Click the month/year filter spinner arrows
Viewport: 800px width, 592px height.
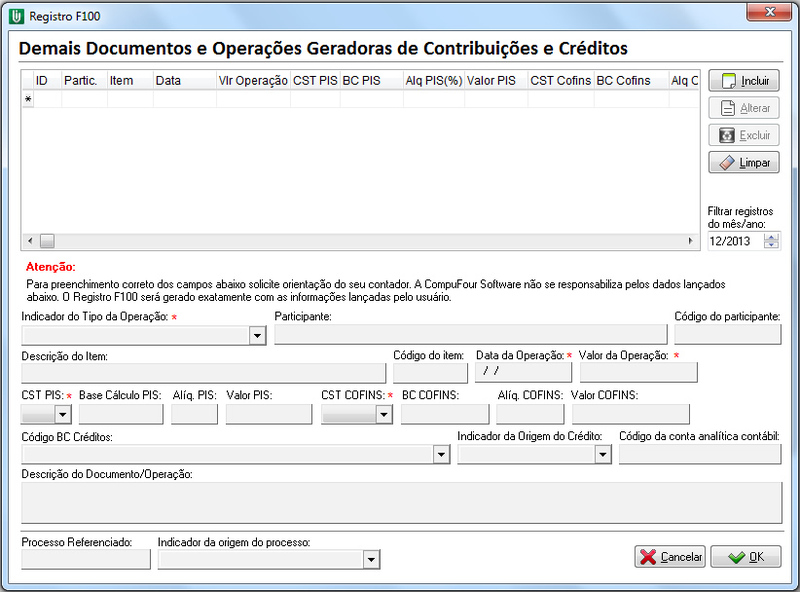771,241
